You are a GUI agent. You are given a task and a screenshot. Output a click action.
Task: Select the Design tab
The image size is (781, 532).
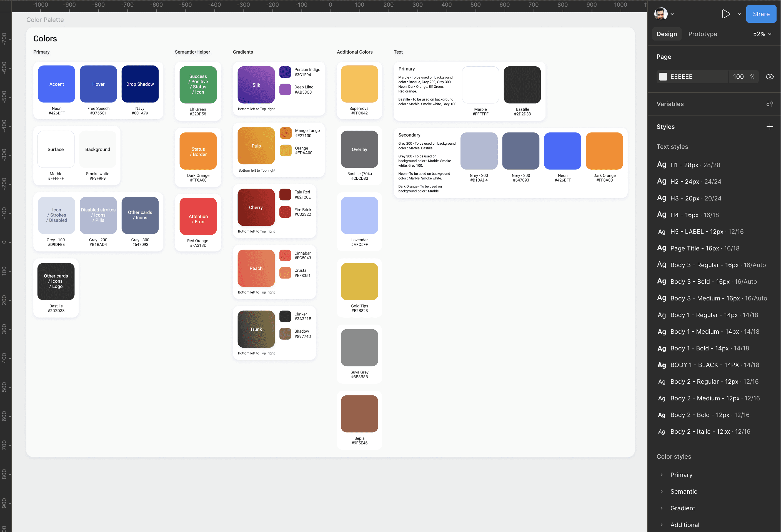666,34
